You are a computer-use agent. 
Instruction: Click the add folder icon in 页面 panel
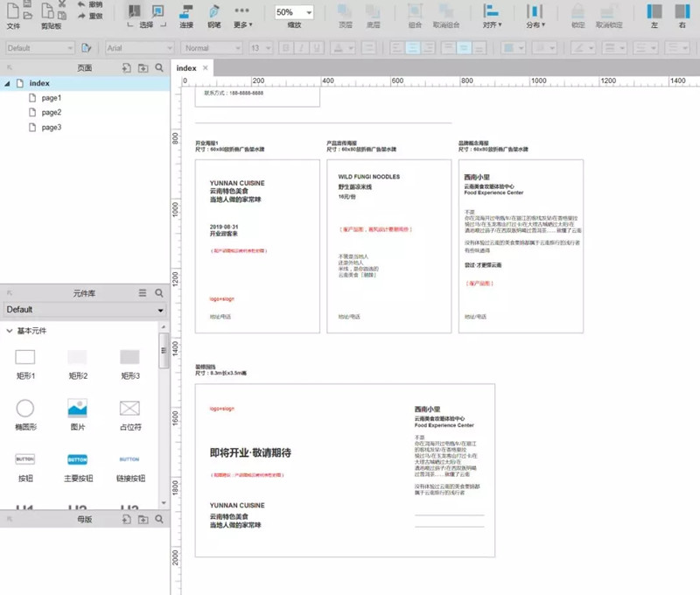(143, 67)
